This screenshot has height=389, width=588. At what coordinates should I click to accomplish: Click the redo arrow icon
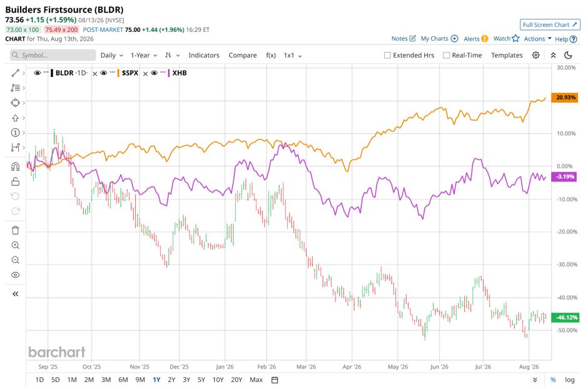[x=16, y=211]
